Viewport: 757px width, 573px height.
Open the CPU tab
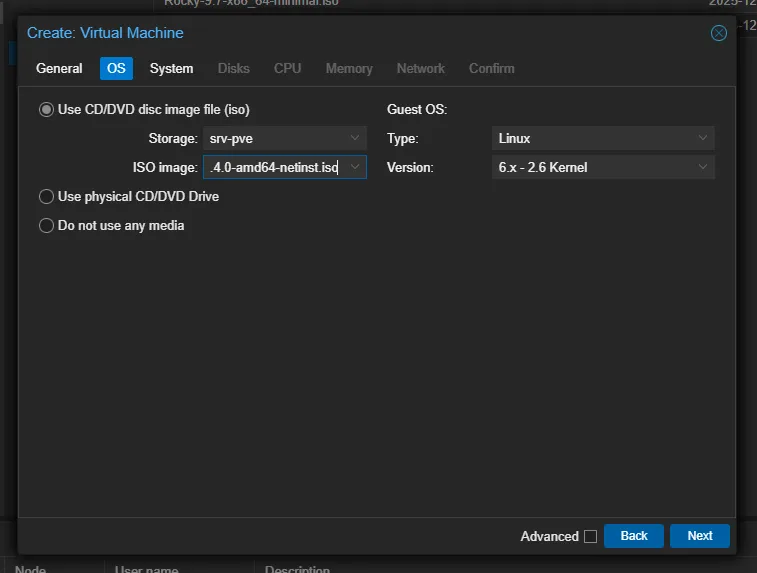pyautogui.click(x=287, y=68)
